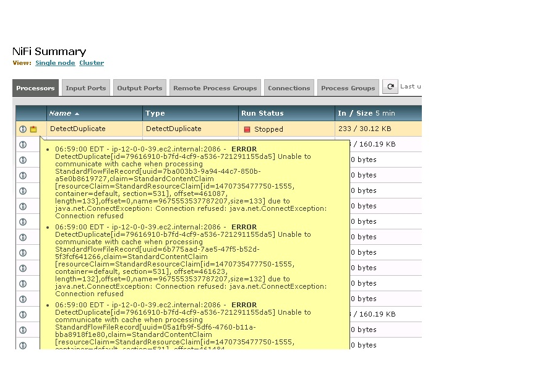Screen dimensions: 553x392
Task: Click the info icon on the DetectDuplicate row
Action: 23,129
